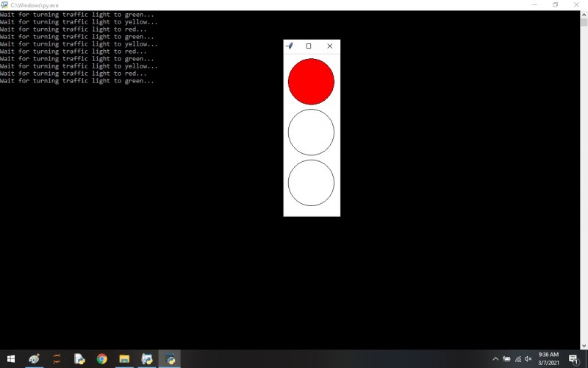Open the Python file icon in taskbar

(79, 359)
